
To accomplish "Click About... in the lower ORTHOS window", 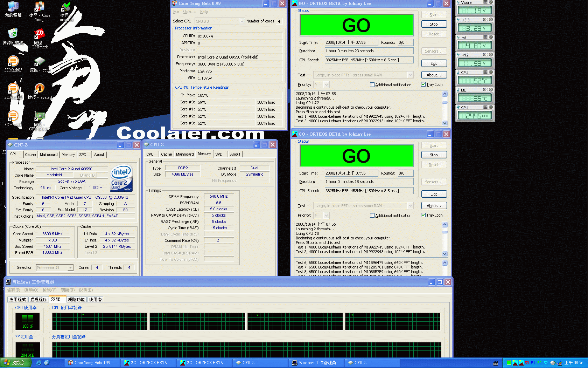I will tap(434, 206).
